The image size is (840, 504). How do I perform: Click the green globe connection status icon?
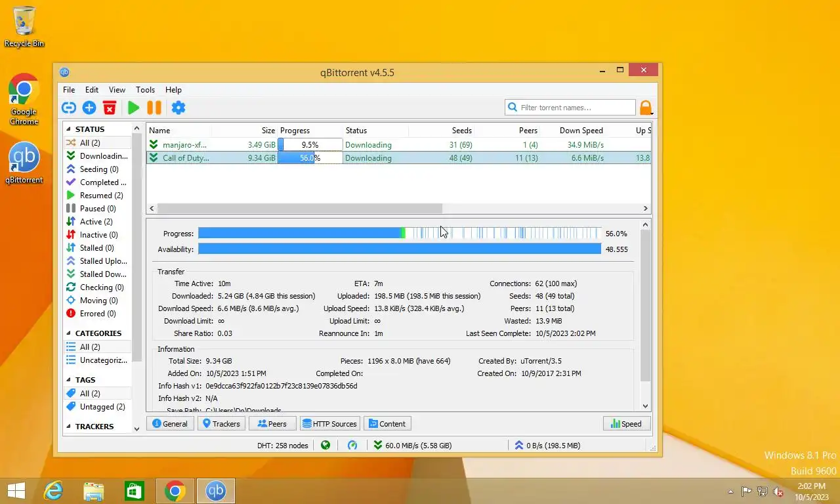pyautogui.click(x=325, y=445)
